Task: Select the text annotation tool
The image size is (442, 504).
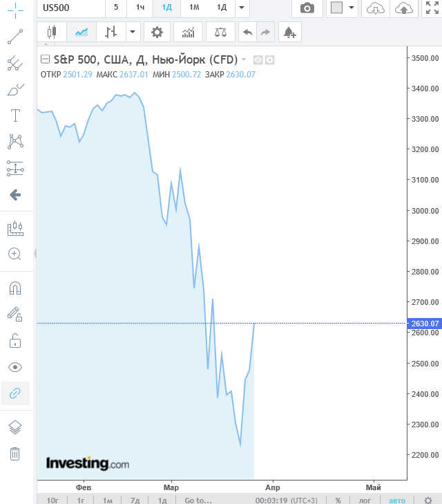Action: click(15, 115)
